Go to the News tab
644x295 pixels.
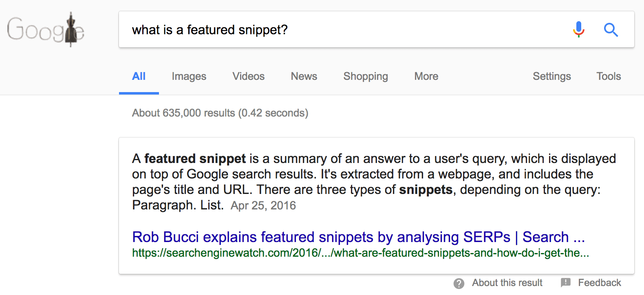point(304,76)
